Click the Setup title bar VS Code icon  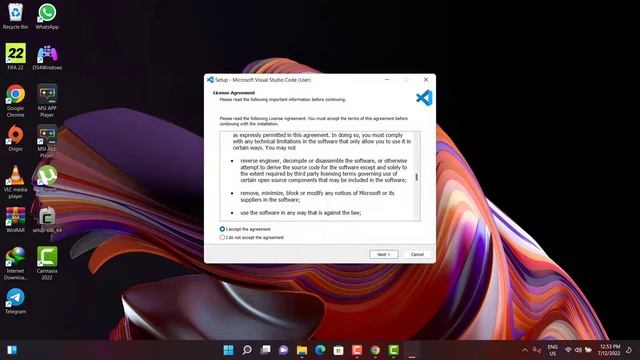click(x=210, y=80)
